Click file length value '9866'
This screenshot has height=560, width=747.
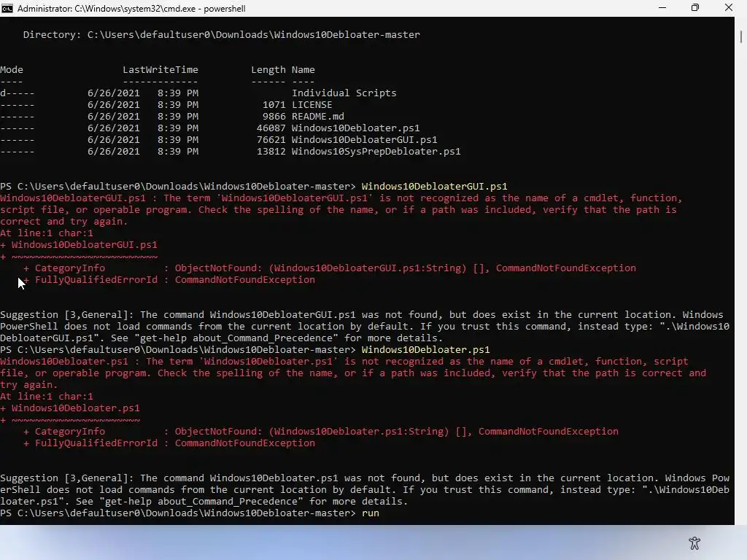click(274, 116)
